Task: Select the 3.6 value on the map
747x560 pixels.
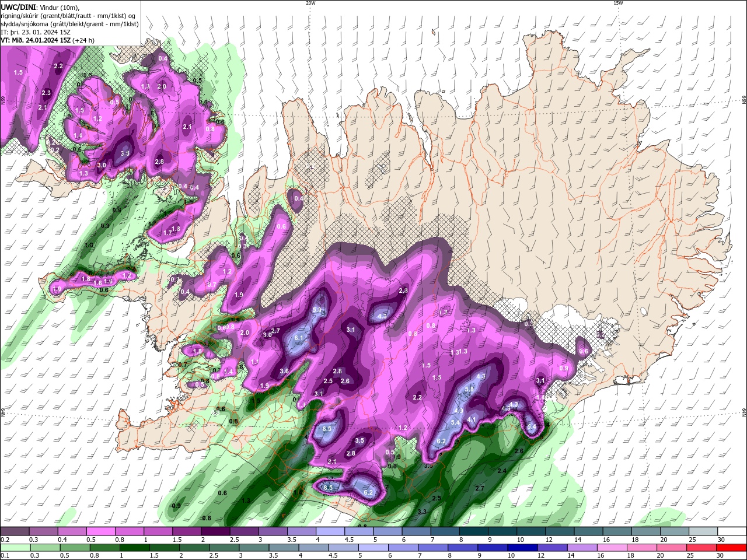Action: 284,371
